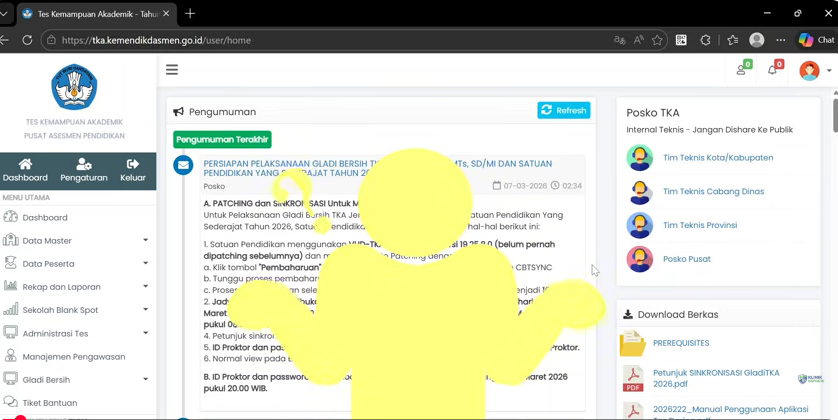Open browser settings and more ellipsis
The image size is (838, 420).
pyautogui.click(x=781, y=40)
